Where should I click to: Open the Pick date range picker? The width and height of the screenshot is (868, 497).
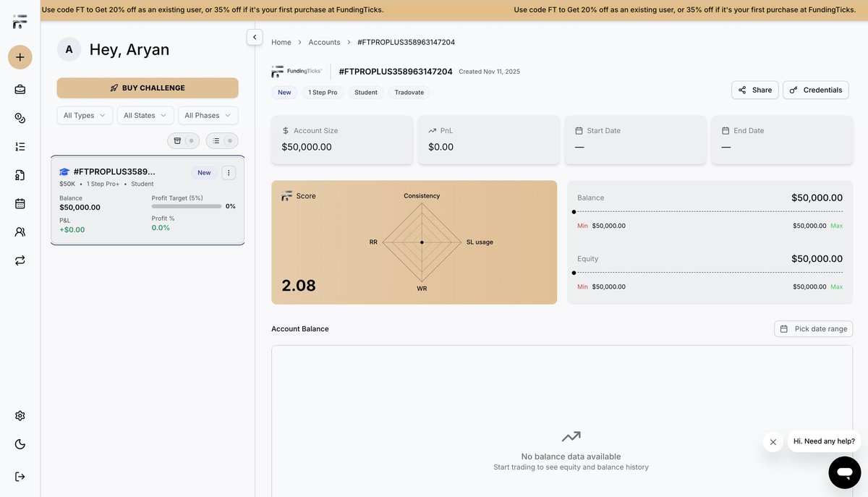[x=814, y=328]
